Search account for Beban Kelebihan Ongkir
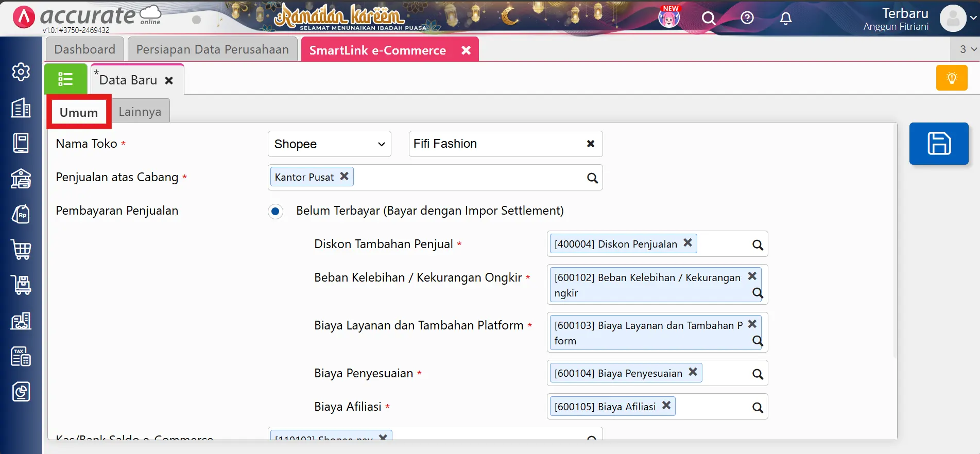This screenshot has height=454, width=980. point(758,293)
